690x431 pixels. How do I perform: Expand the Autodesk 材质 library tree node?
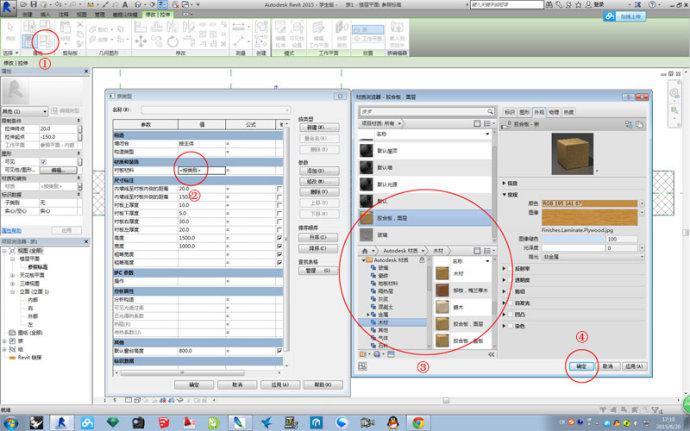pyautogui.click(x=364, y=259)
